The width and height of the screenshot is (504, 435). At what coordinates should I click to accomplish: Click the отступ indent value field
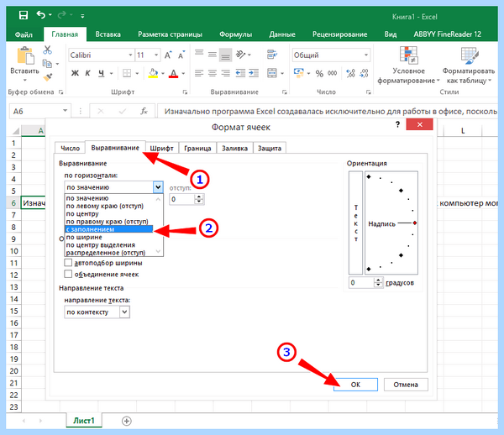182,199
